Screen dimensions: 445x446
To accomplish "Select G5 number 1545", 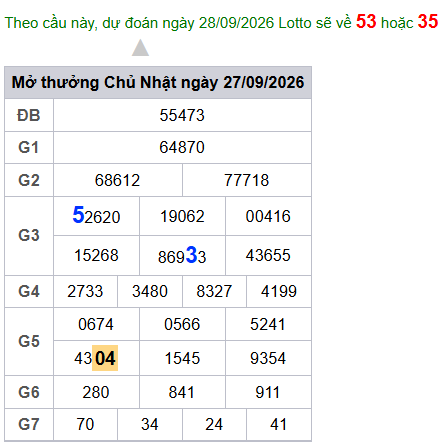I will click(182, 359).
